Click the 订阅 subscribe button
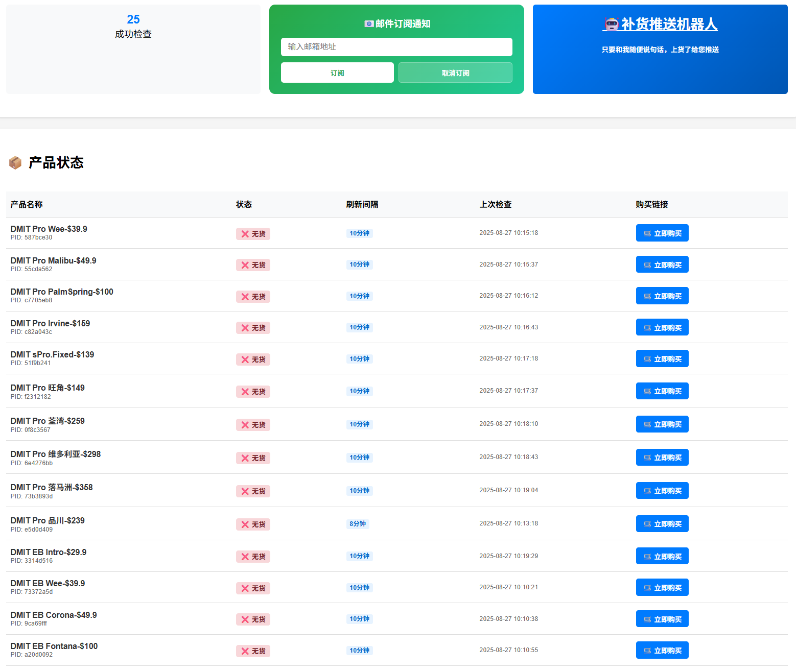796x672 pixels. click(337, 73)
